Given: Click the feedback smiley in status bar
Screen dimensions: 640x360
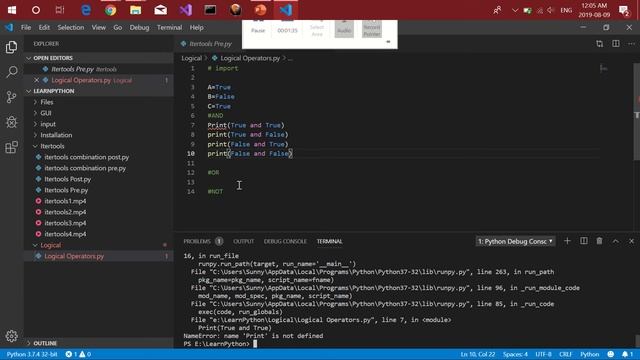Looking at the screenshot, I should pos(611,354).
